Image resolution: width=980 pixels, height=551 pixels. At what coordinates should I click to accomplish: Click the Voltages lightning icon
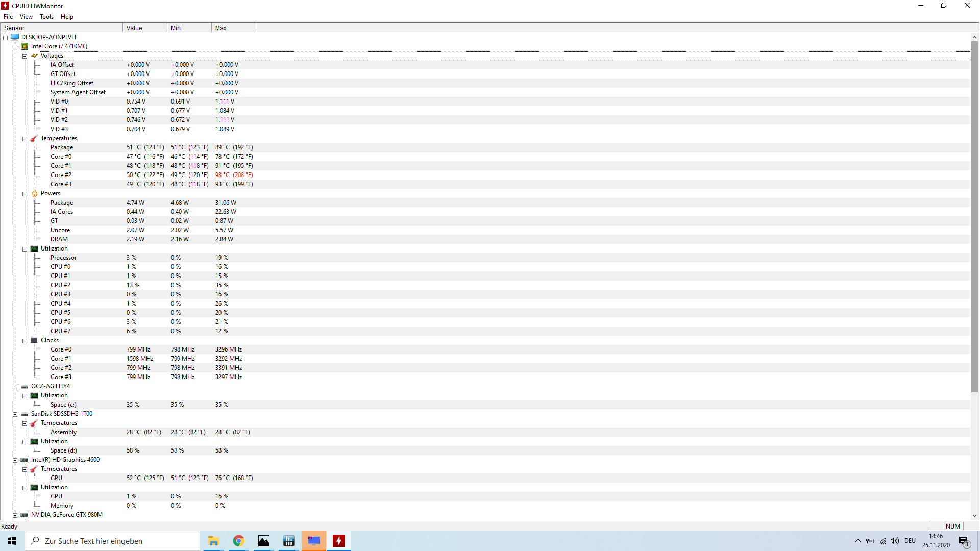coord(34,56)
